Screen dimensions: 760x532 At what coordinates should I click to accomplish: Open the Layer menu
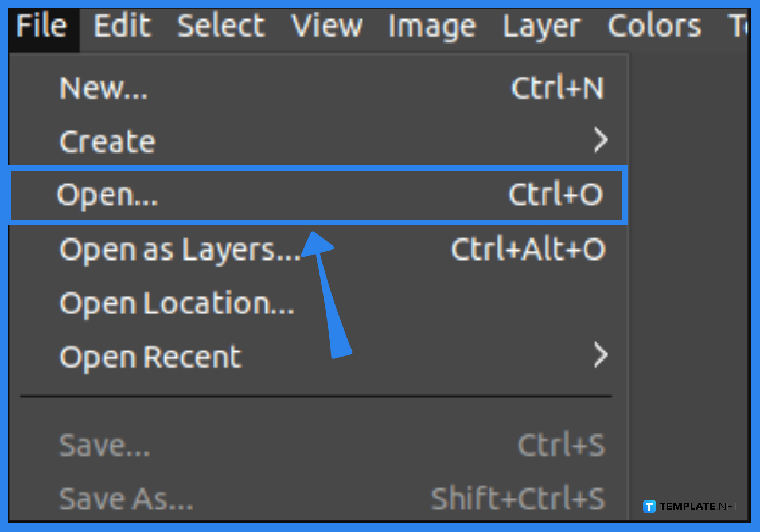click(x=540, y=26)
